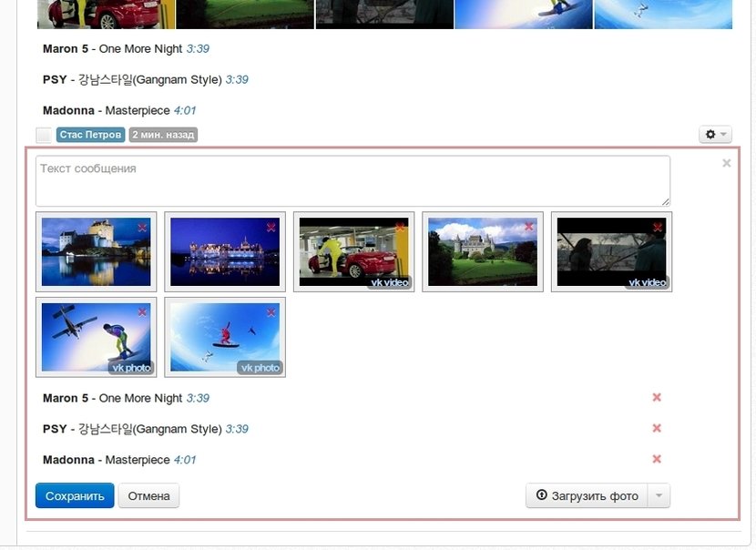Remove PSY Gangnam Style audio attachment
The width and height of the screenshot is (756, 550).
(657, 429)
